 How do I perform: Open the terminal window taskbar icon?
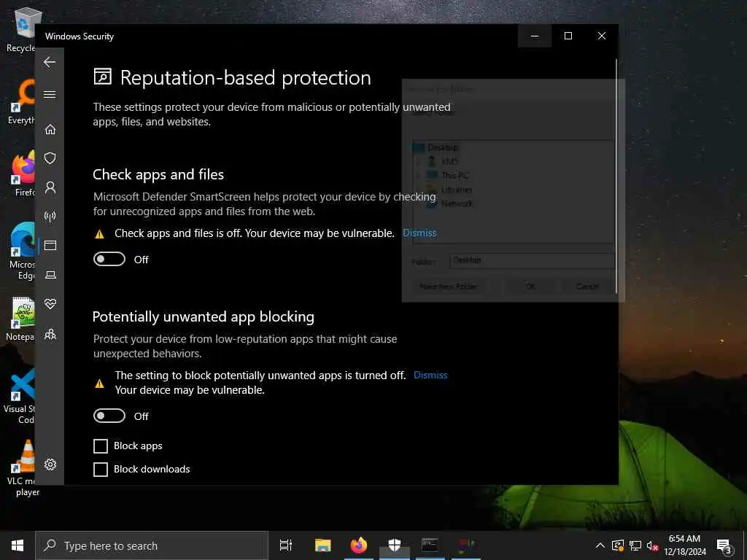pyautogui.click(x=430, y=545)
